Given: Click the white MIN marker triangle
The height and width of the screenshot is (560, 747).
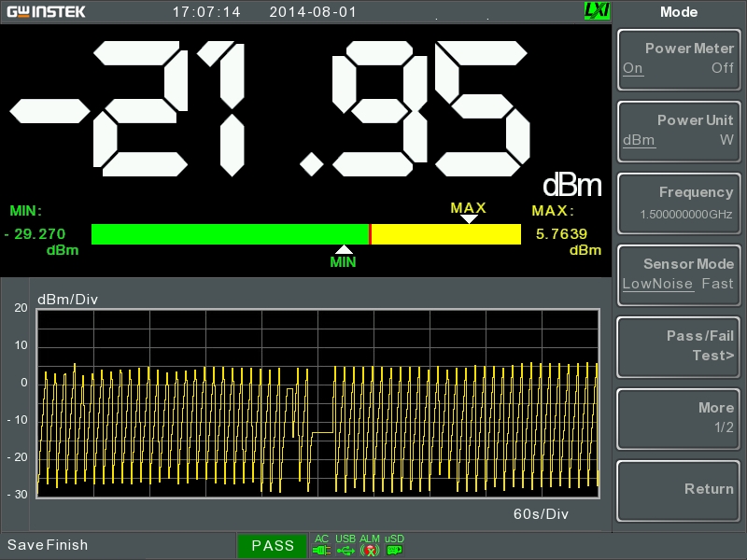Looking at the screenshot, I should coord(344,249).
